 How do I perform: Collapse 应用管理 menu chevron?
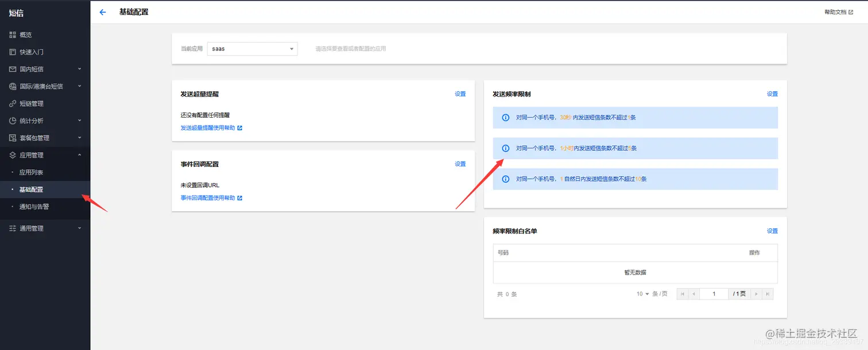pos(80,155)
